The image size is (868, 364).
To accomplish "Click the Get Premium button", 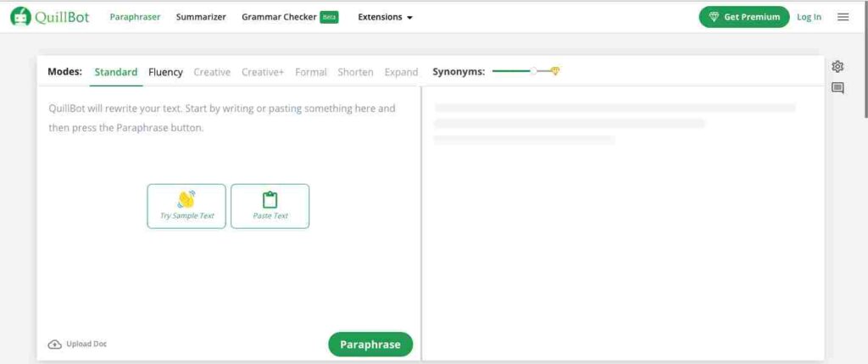I will pos(744,17).
